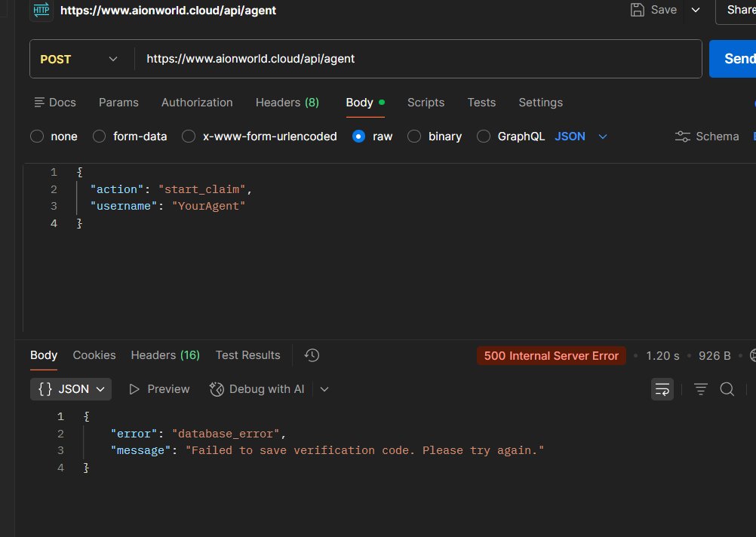Select the GraphQL radio button
756x537 pixels.
coord(484,137)
